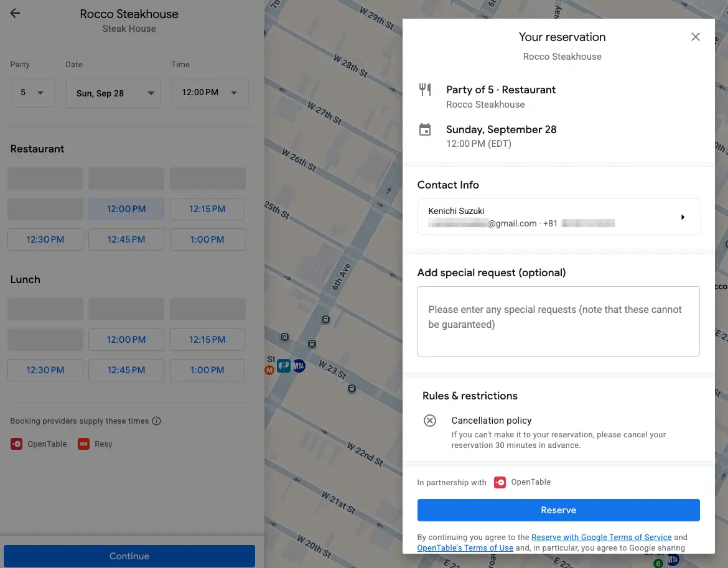This screenshot has height=568, width=728.
Task: Select the 12:30 PM slot under Lunch
Action: (x=45, y=370)
